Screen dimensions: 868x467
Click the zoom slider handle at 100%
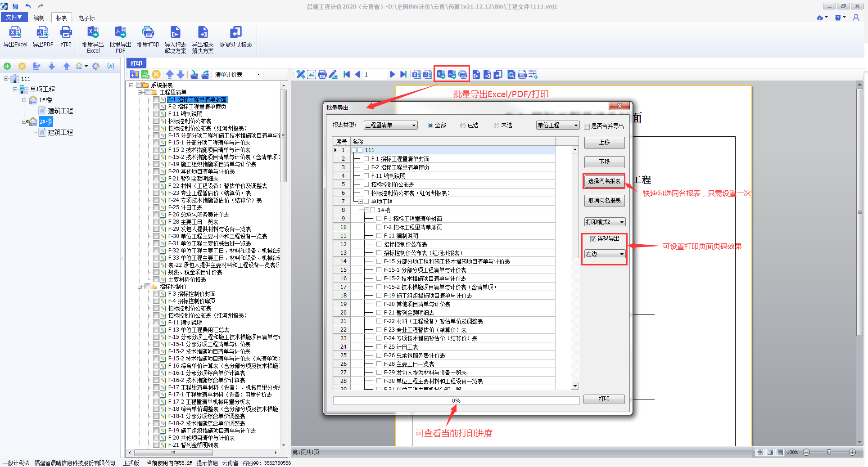click(x=829, y=452)
